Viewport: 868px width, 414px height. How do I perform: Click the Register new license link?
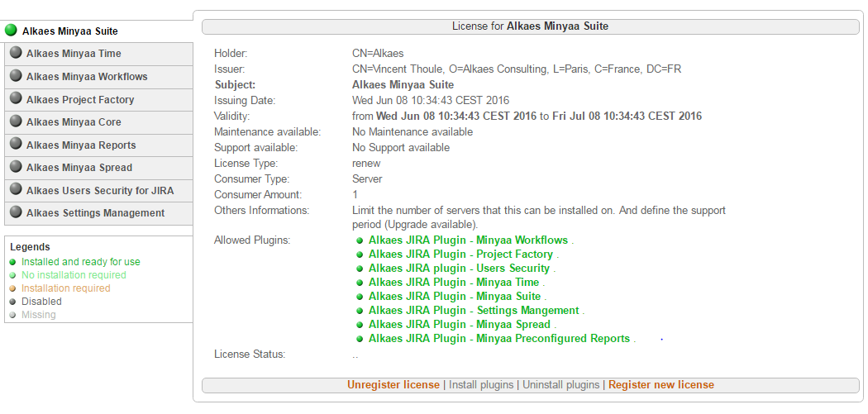pos(661,385)
